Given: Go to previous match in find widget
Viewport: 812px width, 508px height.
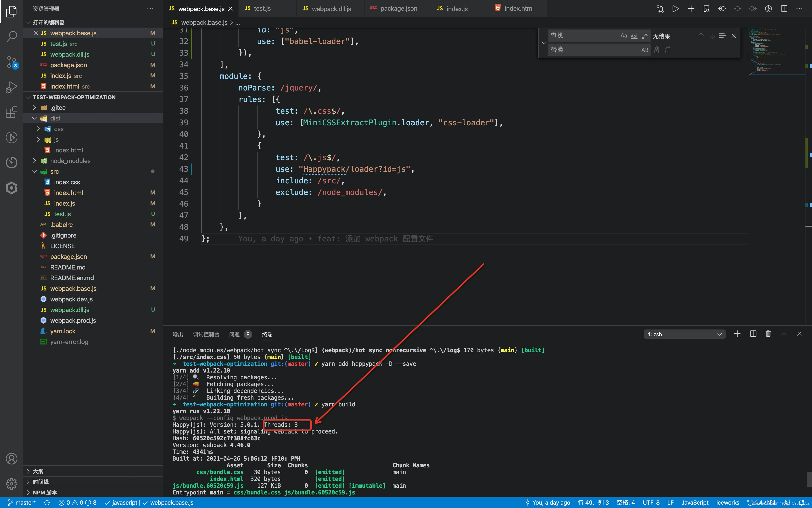Looking at the screenshot, I should pyautogui.click(x=701, y=36).
